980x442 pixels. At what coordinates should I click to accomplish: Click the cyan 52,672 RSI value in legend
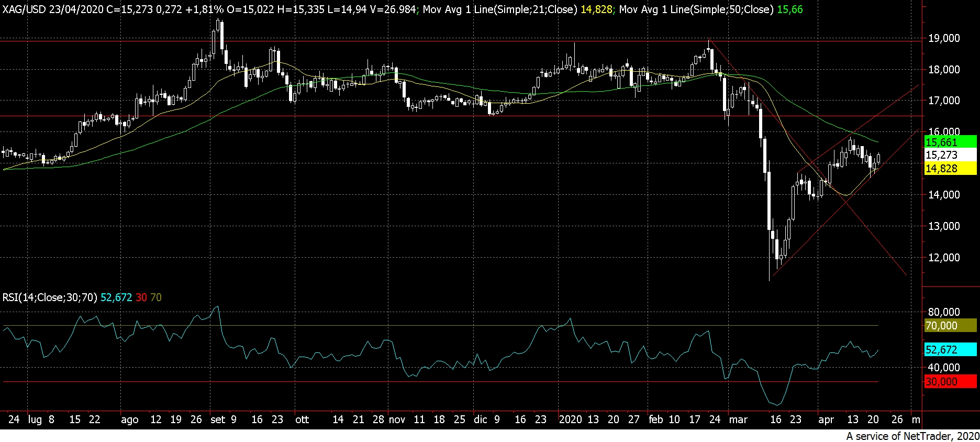tap(116, 297)
